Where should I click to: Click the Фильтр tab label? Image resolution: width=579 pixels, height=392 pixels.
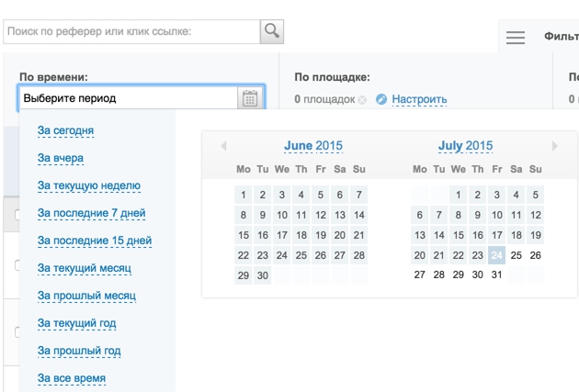[x=562, y=37]
